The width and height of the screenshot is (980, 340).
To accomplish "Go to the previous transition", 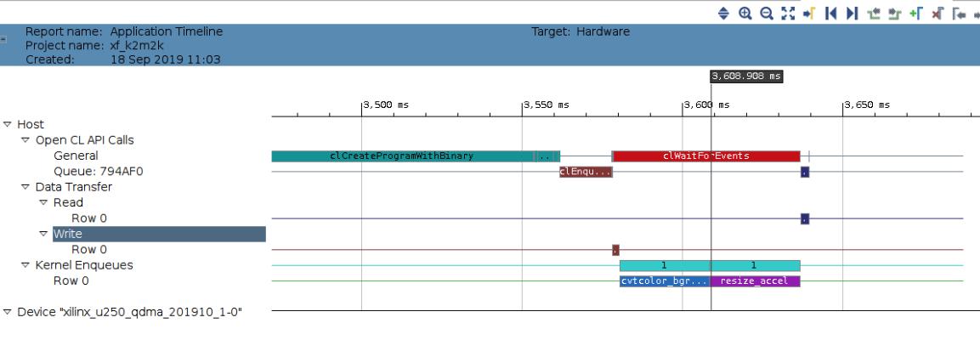I will (874, 13).
